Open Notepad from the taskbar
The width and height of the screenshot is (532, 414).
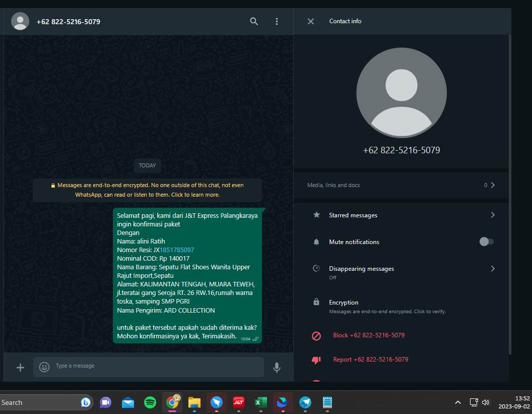point(327,402)
